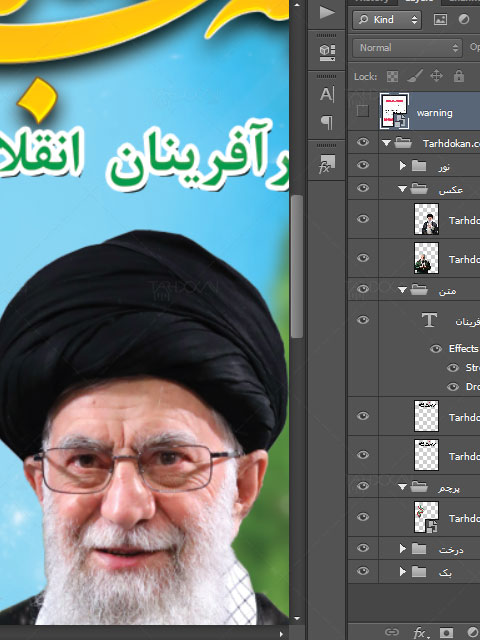
Task: Create new adjustment layer icon at panel bottom
Action: [x=473, y=632]
